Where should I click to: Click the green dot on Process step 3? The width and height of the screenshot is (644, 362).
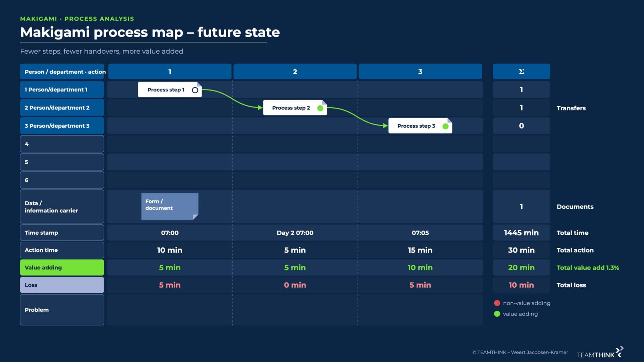pos(445,126)
